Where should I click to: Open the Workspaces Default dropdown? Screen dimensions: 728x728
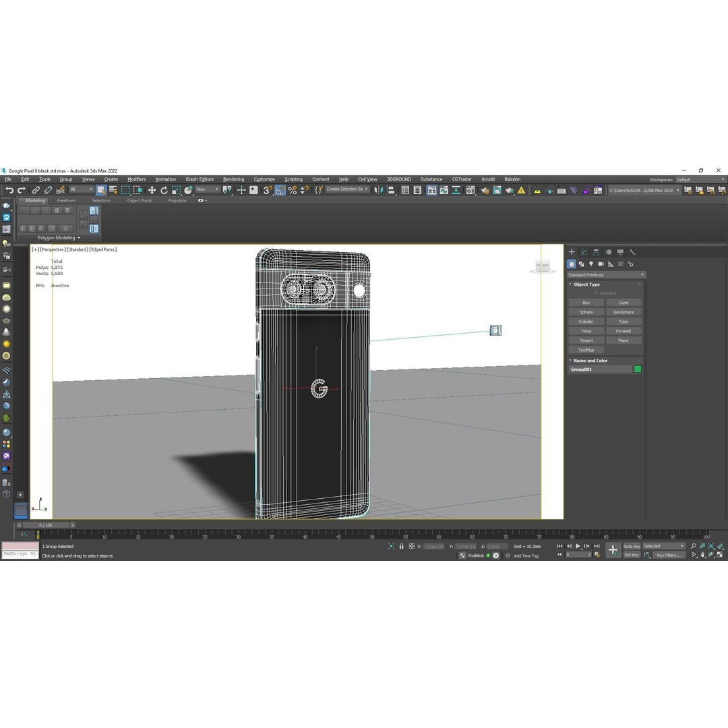pyautogui.click(x=700, y=180)
